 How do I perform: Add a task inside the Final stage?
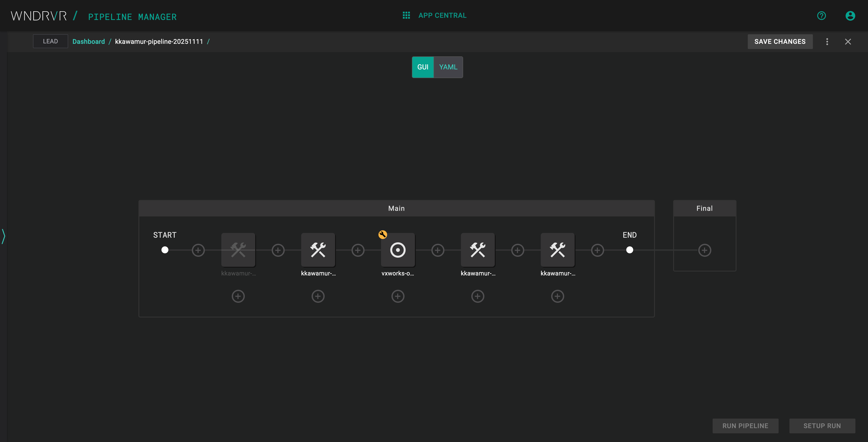(x=705, y=250)
